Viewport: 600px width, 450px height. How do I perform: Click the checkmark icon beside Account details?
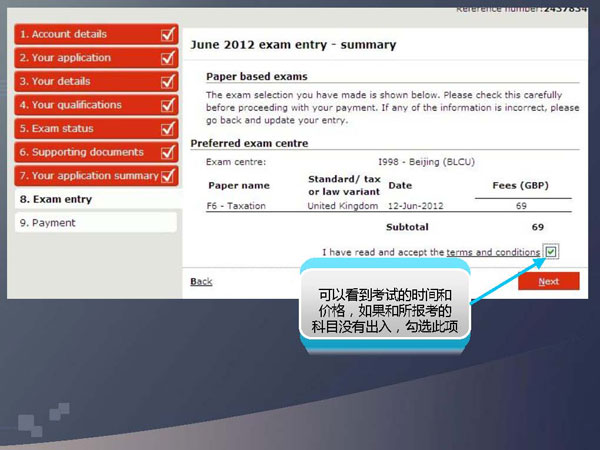(168, 34)
